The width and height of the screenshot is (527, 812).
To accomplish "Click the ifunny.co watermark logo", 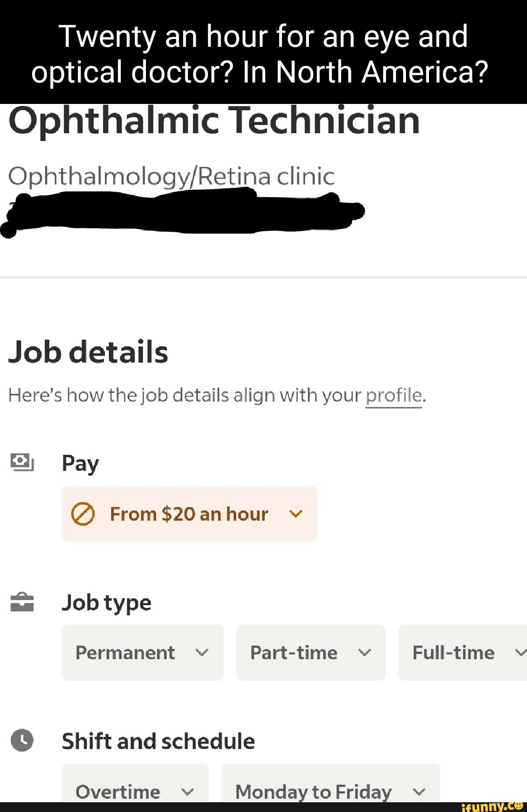I will 491,806.
